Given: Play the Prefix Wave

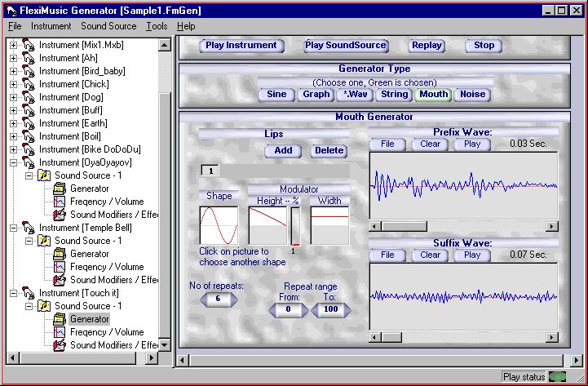Looking at the screenshot, I should 472,144.
